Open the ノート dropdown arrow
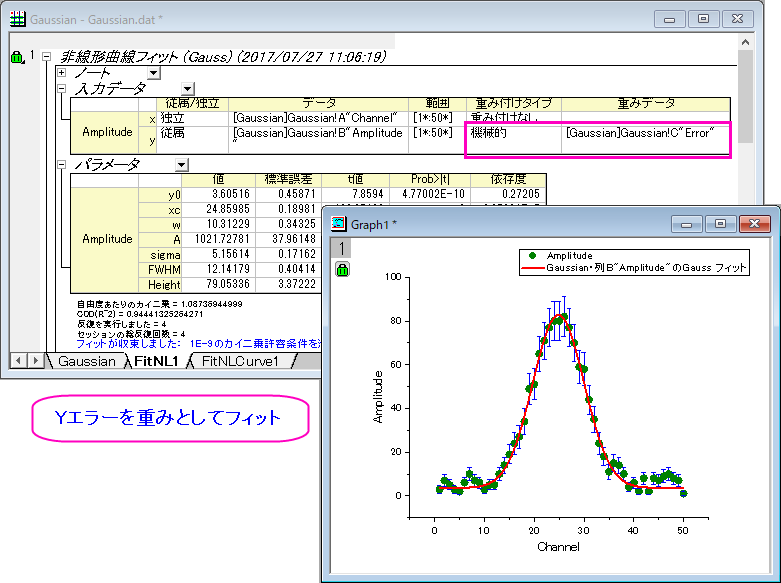 pyautogui.click(x=153, y=73)
